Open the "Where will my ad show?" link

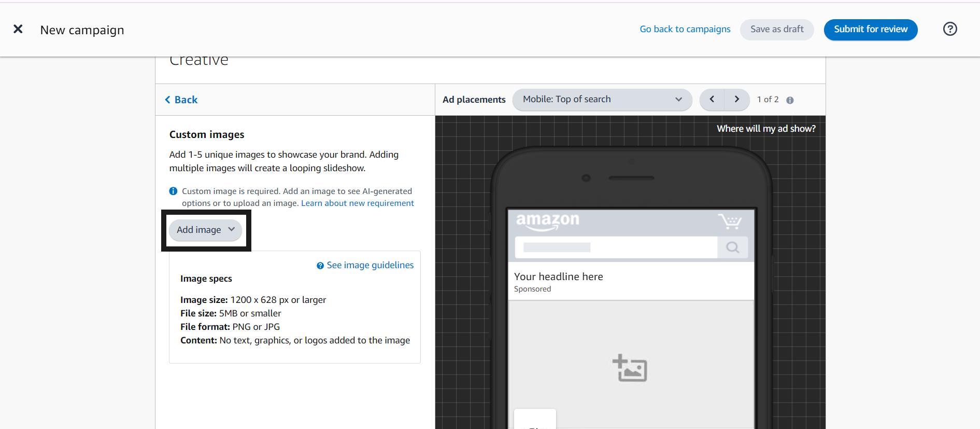pyautogui.click(x=765, y=129)
